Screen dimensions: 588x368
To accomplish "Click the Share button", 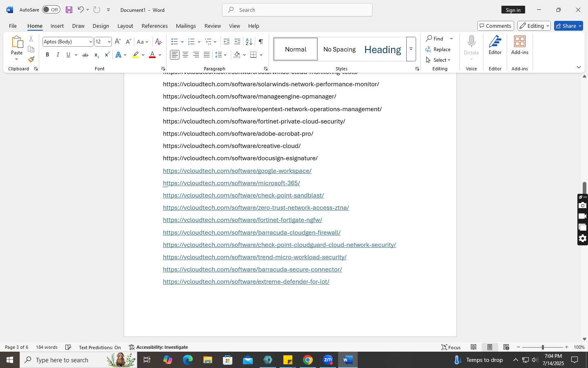I will pos(568,26).
